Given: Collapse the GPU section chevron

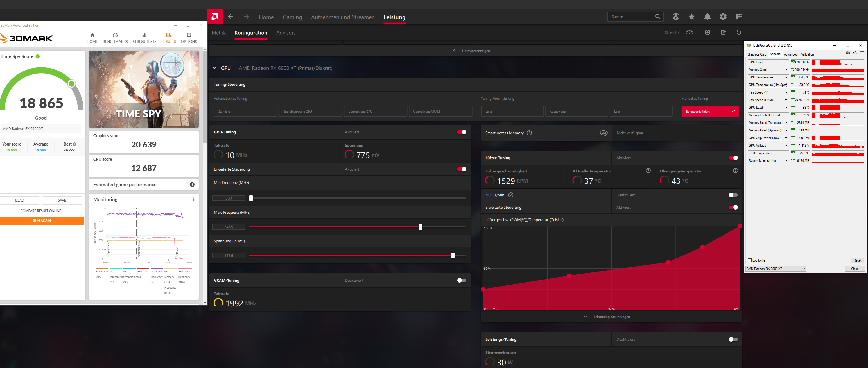Looking at the screenshot, I should click(214, 68).
